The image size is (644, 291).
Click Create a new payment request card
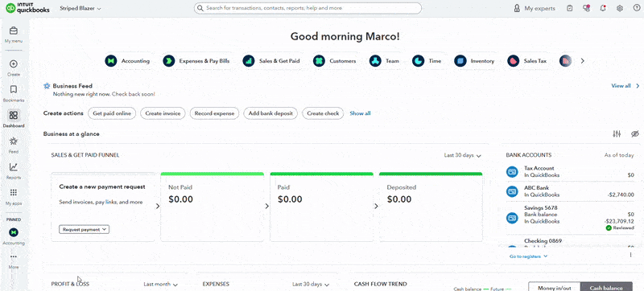pos(103,207)
